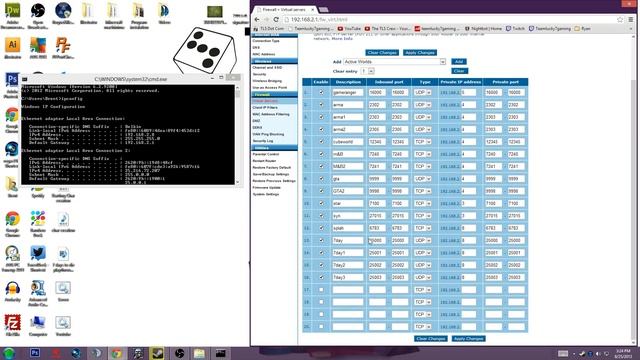Viewport: 640px width, 360px height.
Task: Switch to the Firewall Virtual servers tab
Action: (284, 9)
